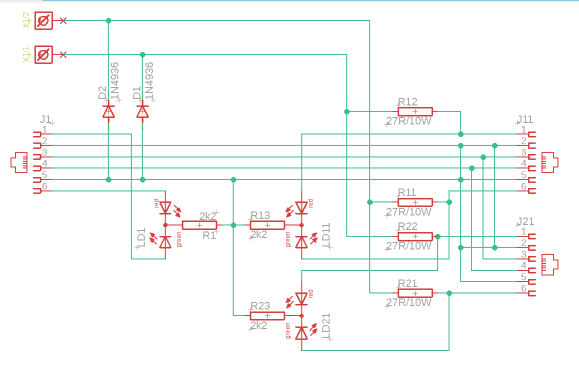Select resistor R22 in the schematic
This screenshot has height=377, width=579.
point(415,236)
